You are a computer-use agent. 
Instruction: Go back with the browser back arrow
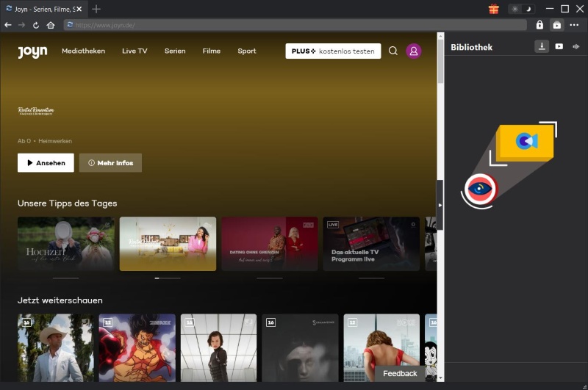[8, 25]
